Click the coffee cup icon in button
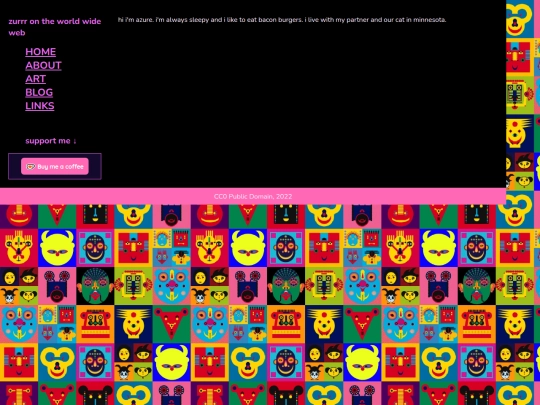The height and width of the screenshot is (405, 540). pos(31,167)
